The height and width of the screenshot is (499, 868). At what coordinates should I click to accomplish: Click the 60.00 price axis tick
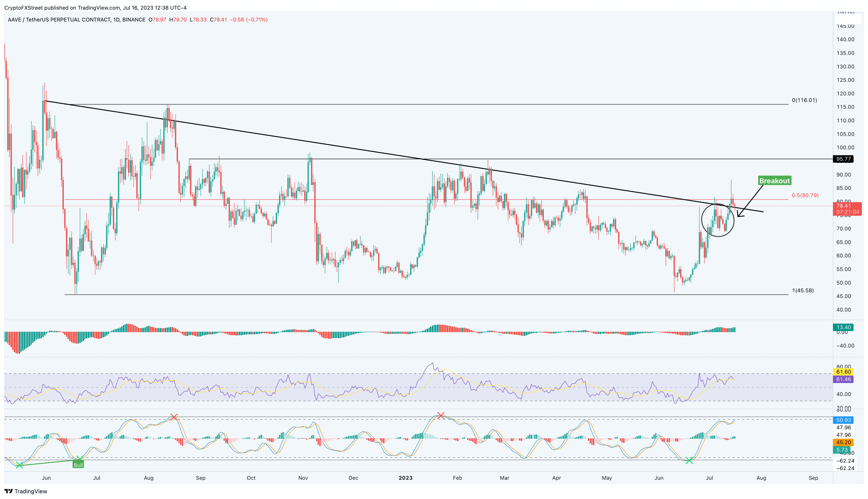(844, 255)
